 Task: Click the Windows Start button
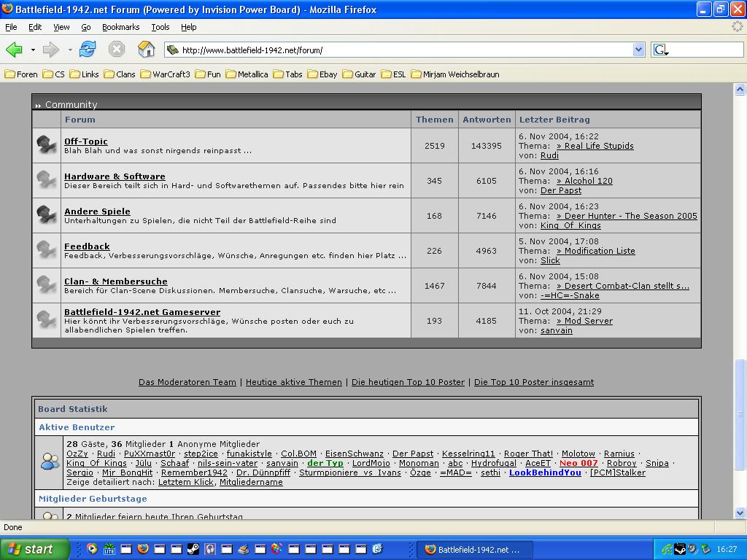click(x=34, y=549)
